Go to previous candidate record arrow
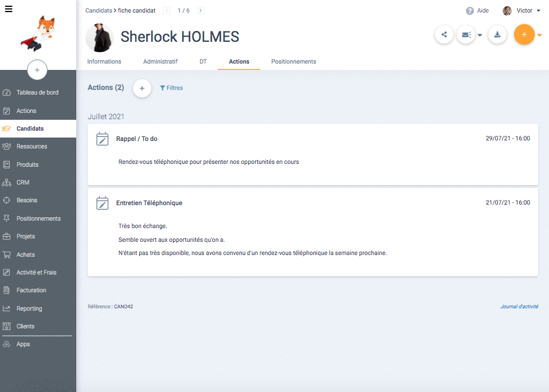This screenshot has height=392, width=549. point(167,10)
